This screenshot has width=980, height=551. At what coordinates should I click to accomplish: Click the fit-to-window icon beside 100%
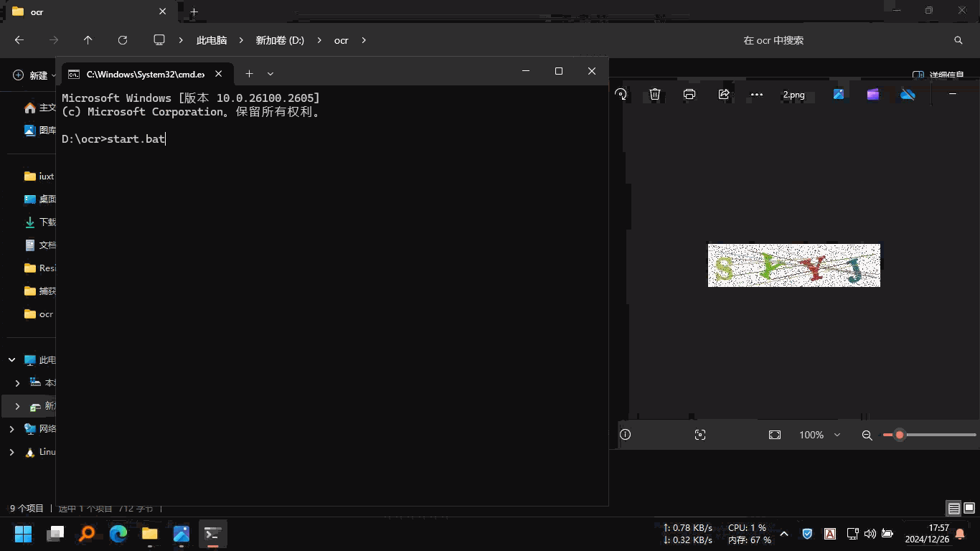(775, 435)
